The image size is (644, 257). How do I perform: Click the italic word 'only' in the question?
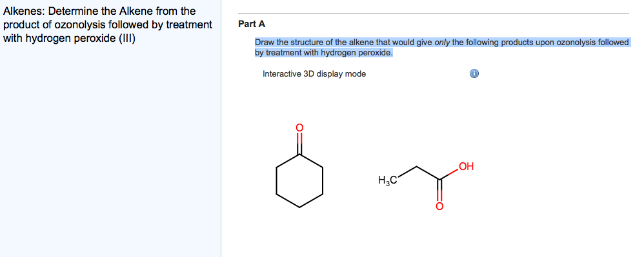(442, 43)
